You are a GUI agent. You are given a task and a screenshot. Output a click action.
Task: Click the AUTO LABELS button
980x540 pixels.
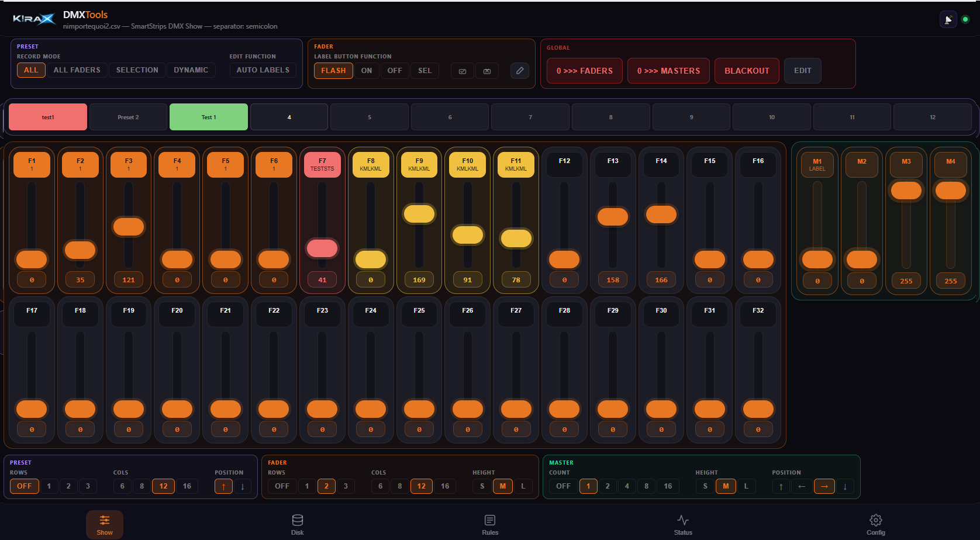(263, 70)
